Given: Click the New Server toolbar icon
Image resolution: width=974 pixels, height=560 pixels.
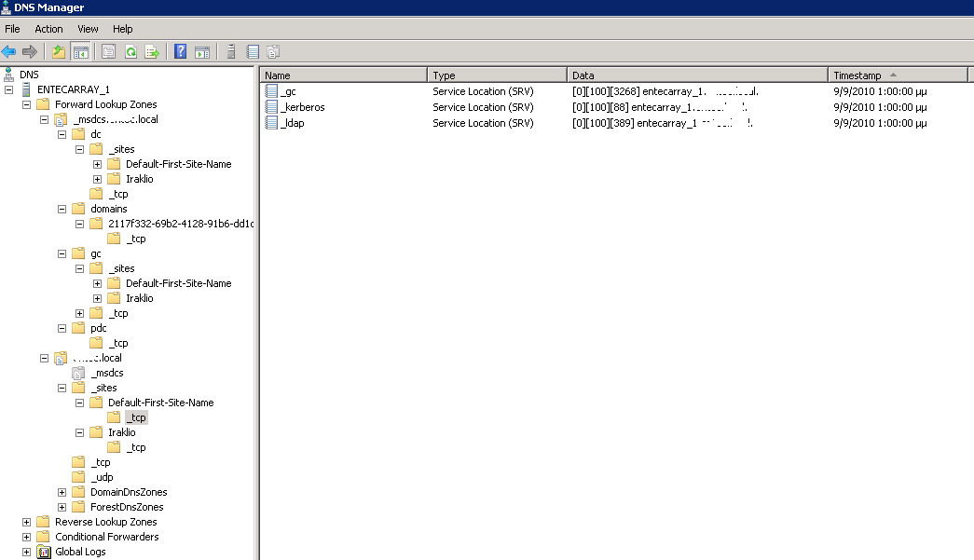Looking at the screenshot, I should (231, 52).
